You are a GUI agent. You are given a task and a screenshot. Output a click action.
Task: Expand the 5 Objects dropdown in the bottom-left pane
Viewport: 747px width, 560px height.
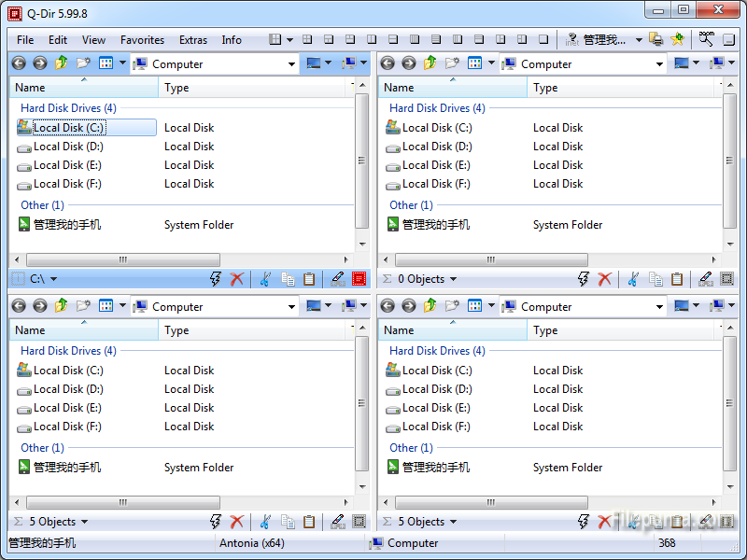[x=84, y=522]
